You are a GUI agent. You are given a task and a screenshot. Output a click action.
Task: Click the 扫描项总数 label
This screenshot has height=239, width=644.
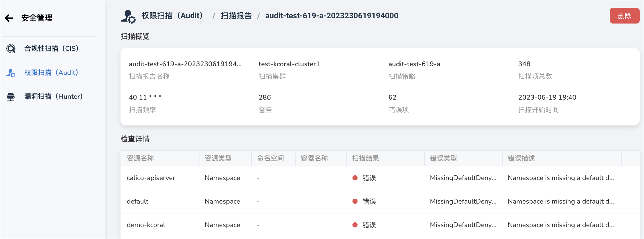(535, 76)
